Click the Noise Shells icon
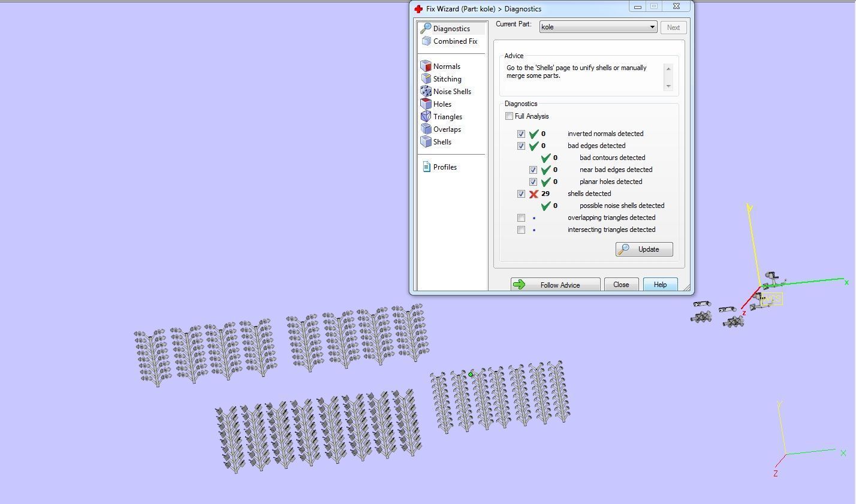Image resolution: width=856 pixels, height=504 pixels. click(x=426, y=91)
